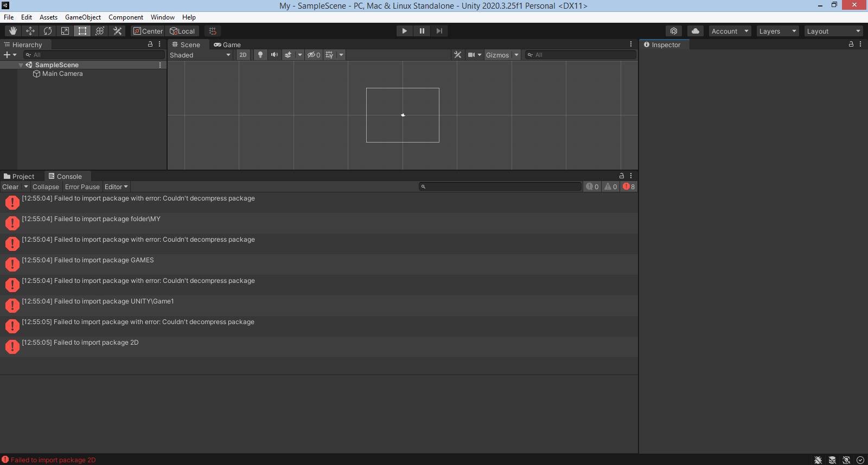
Task: Select the Rect tool
Action: (x=82, y=31)
